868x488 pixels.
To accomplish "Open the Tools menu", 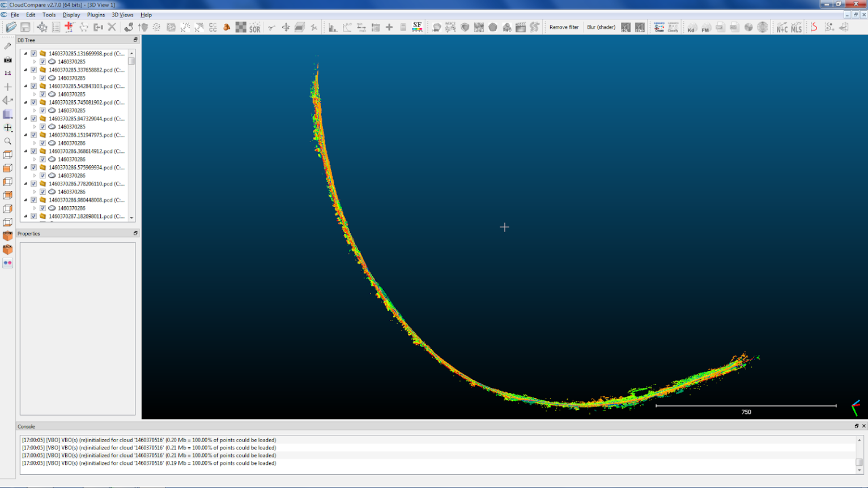I will click(x=49, y=15).
